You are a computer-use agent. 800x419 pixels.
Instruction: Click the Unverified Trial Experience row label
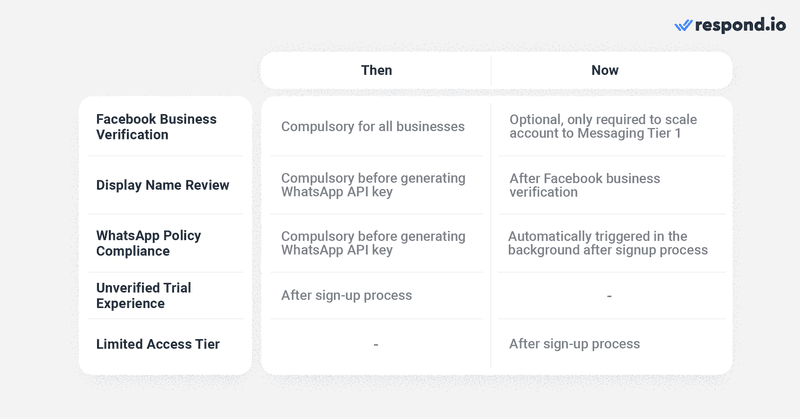click(143, 295)
